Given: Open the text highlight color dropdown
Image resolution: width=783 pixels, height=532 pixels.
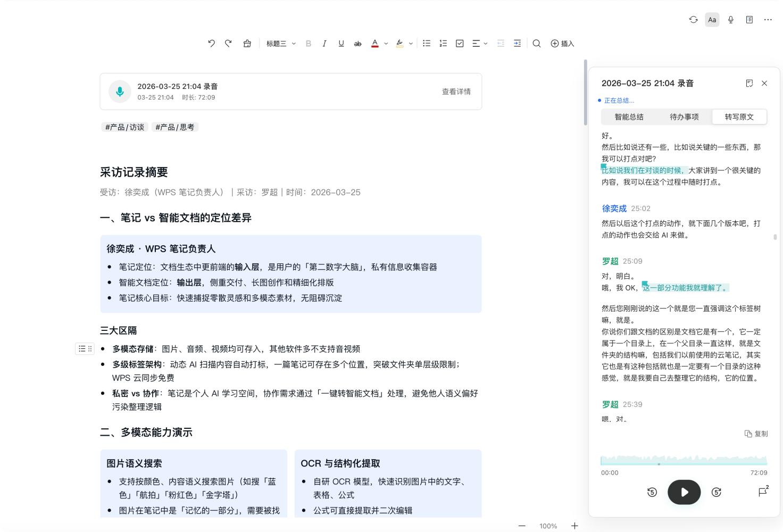Looking at the screenshot, I should pyautogui.click(x=410, y=43).
